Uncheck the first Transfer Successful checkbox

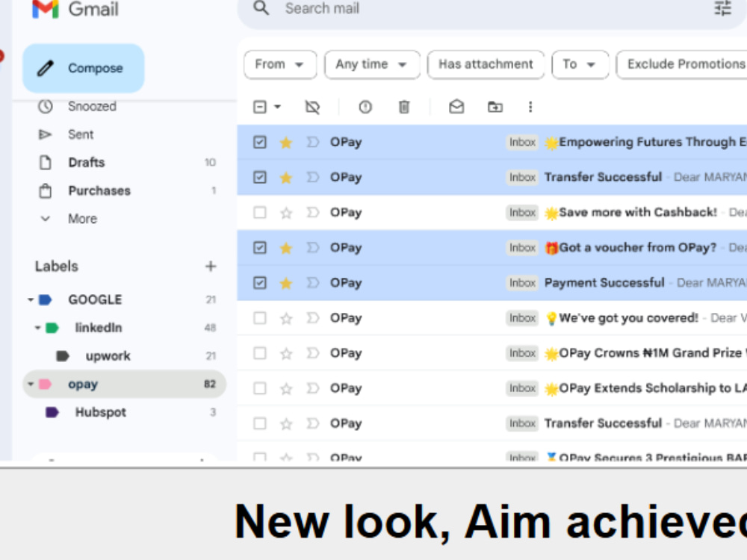pyautogui.click(x=260, y=177)
